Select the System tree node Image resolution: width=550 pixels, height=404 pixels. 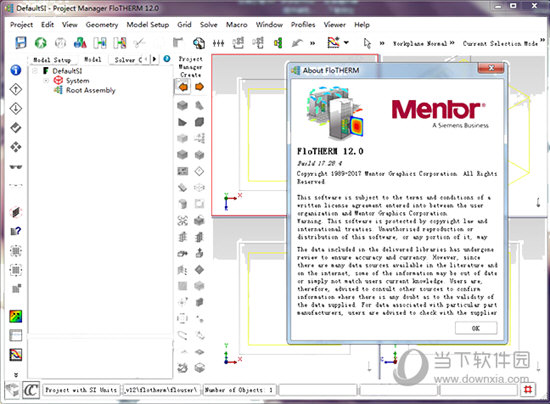[x=78, y=81]
